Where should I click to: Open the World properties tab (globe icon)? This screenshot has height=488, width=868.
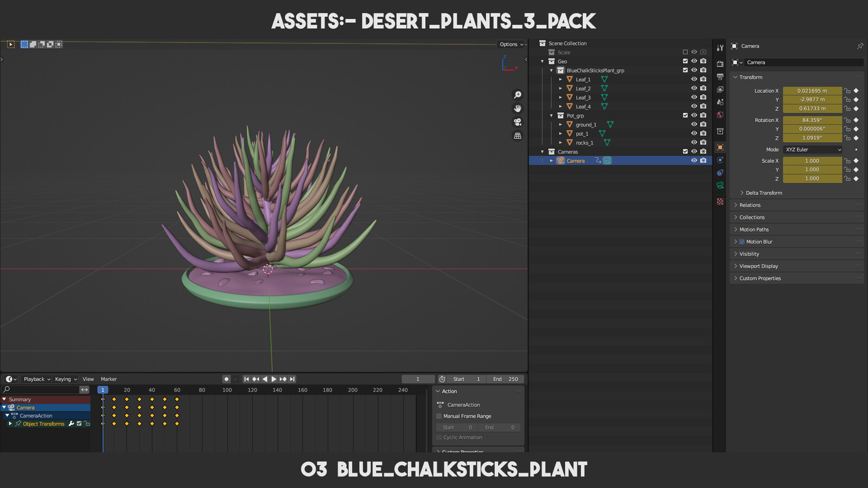[720, 115]
